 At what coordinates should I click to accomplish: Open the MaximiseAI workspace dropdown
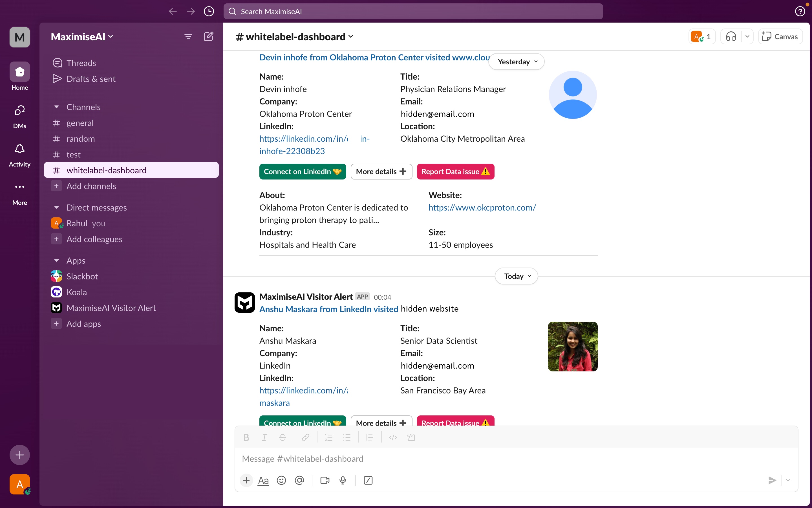(82, 36)
